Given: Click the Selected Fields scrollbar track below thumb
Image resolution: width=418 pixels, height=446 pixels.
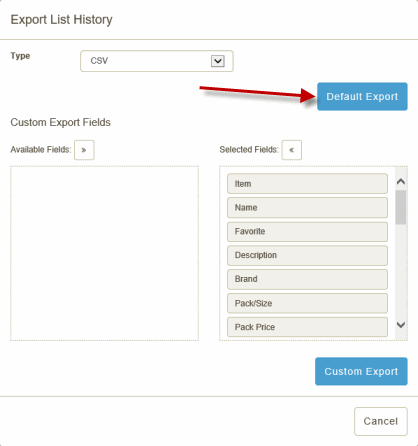Looking at the screenshot, I should pyautogui.click(x=401, y=272).
